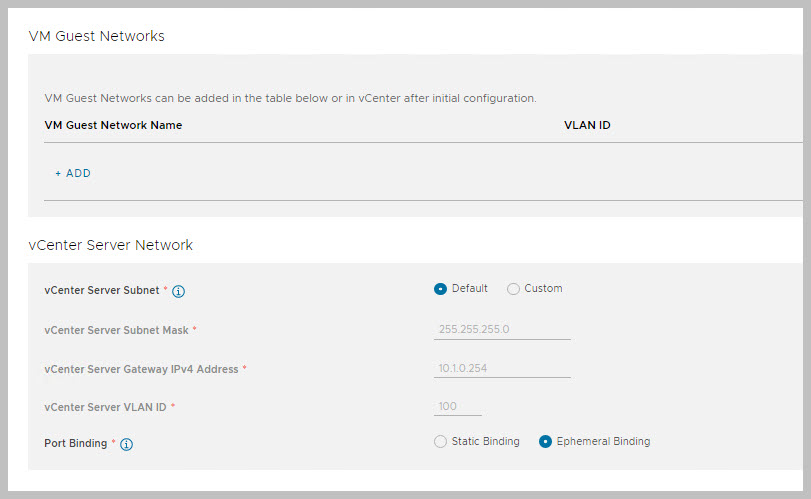Select the Custom subnet radio button

point(513,289)
